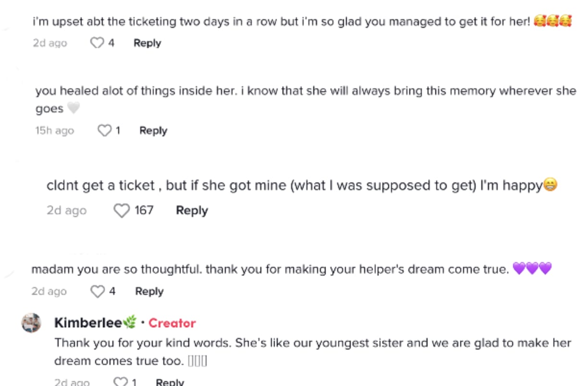Like Kimberlee's creator reply
The width and height of the screenshot is (588, 386).
click(120, 382)
